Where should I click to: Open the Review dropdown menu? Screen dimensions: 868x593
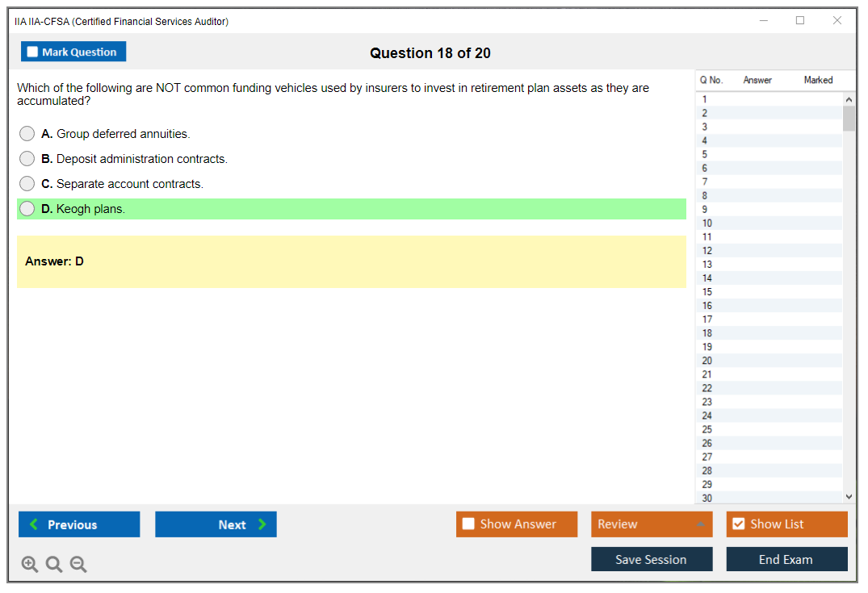tap(651, 524)
